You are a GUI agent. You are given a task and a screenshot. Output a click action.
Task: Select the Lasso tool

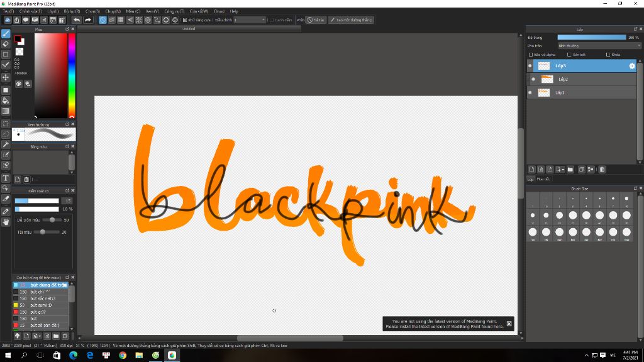[6, 134]
